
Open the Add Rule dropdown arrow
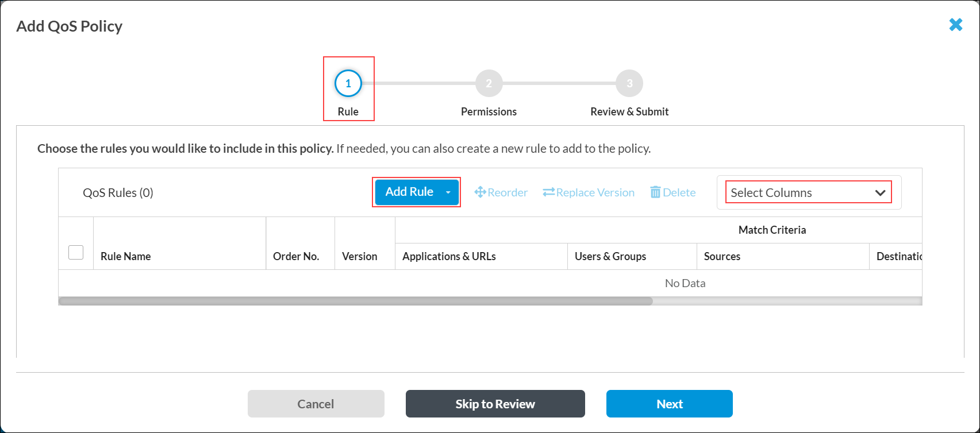pyautogui.click(x=448, y=192)
